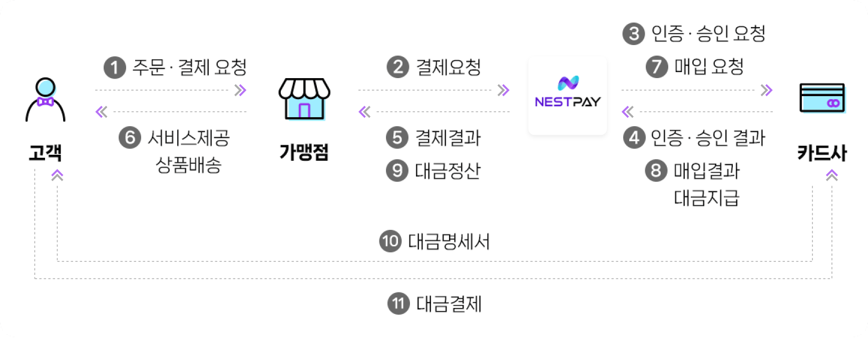The image size is (868, 338).
Task: Click step 2 number badge
Action: tap(398, 67)
